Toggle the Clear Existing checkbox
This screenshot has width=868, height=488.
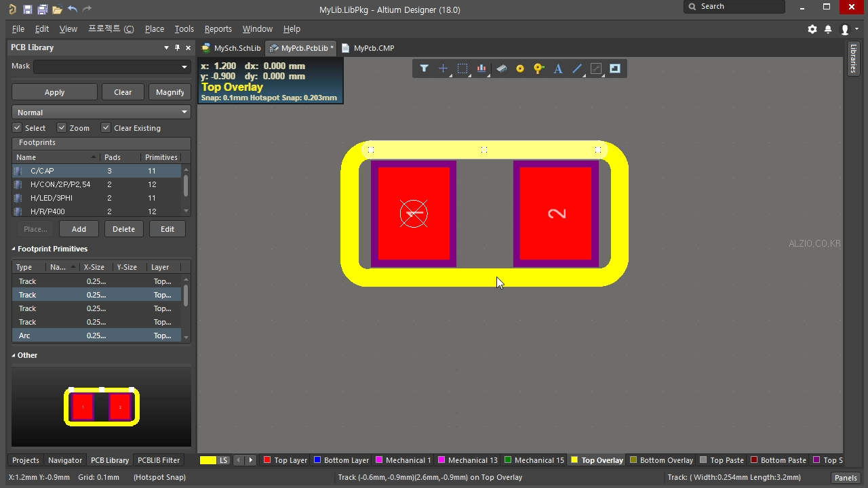106,127
